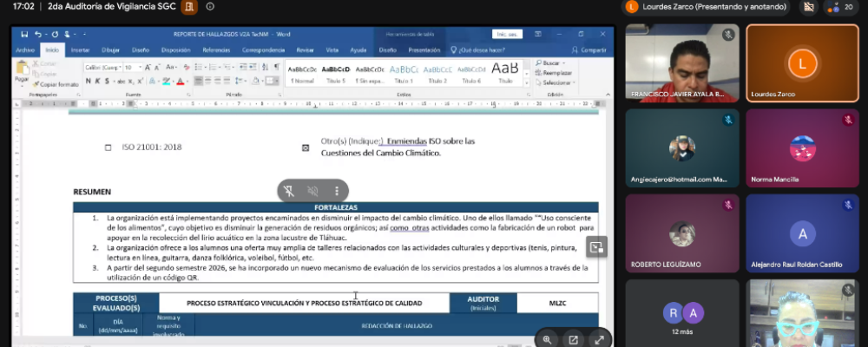This screenshot has width=868, height=347.
Task: Select Francisco Javier Ayala video tile
Action: click(682, 63)
